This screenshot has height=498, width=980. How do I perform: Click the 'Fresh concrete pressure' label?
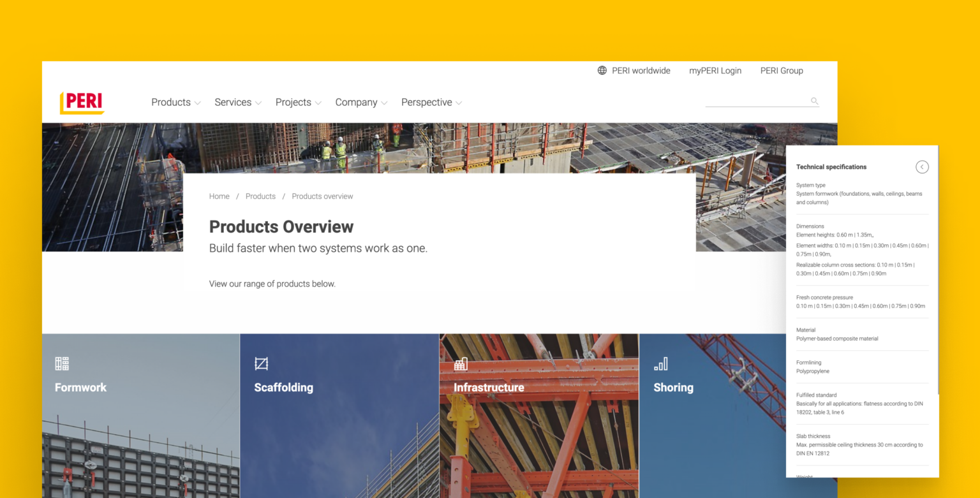(824, 297)
